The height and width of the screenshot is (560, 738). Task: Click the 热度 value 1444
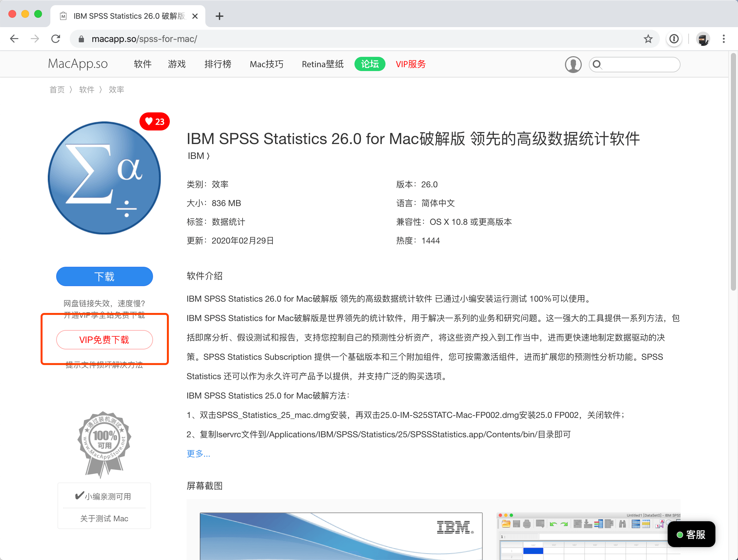pos(430,241)
